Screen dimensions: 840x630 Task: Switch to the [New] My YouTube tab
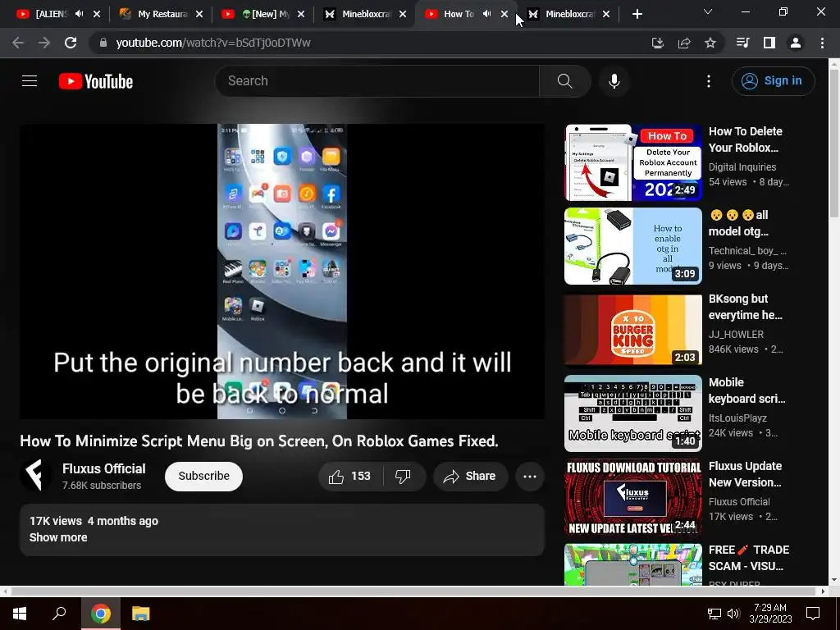262,14
